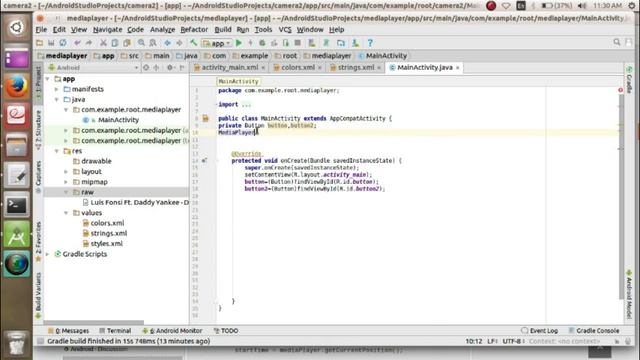640x360 pixels.
Task: Click the Save All toolbar icon
Action: (51, 43)
